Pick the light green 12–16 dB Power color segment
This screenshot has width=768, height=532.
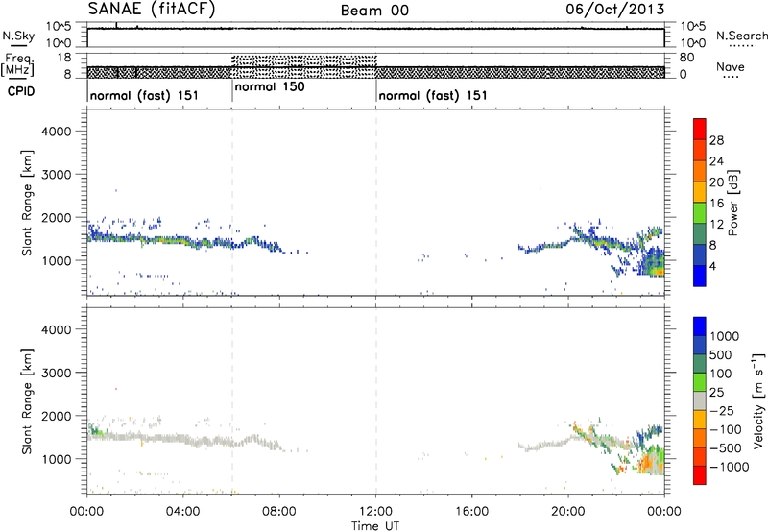click(x=700, y=212)
